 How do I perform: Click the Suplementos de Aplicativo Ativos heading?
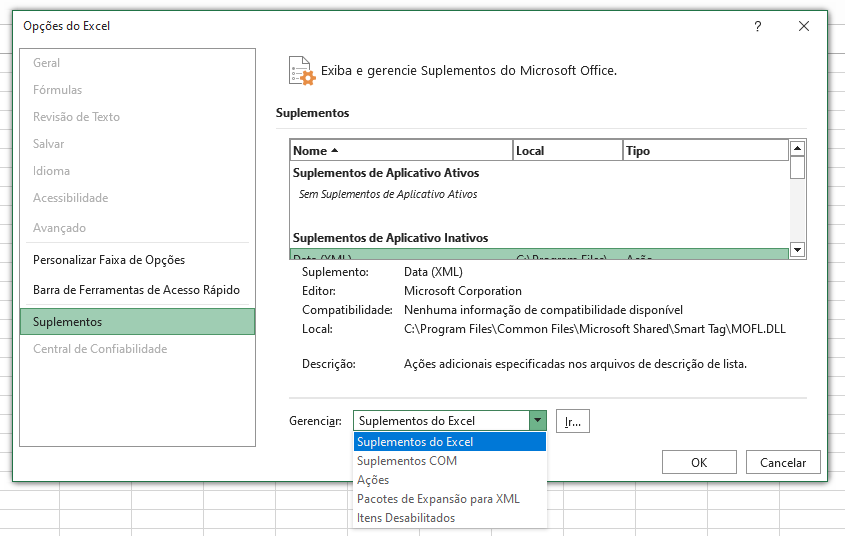[386, 173]
